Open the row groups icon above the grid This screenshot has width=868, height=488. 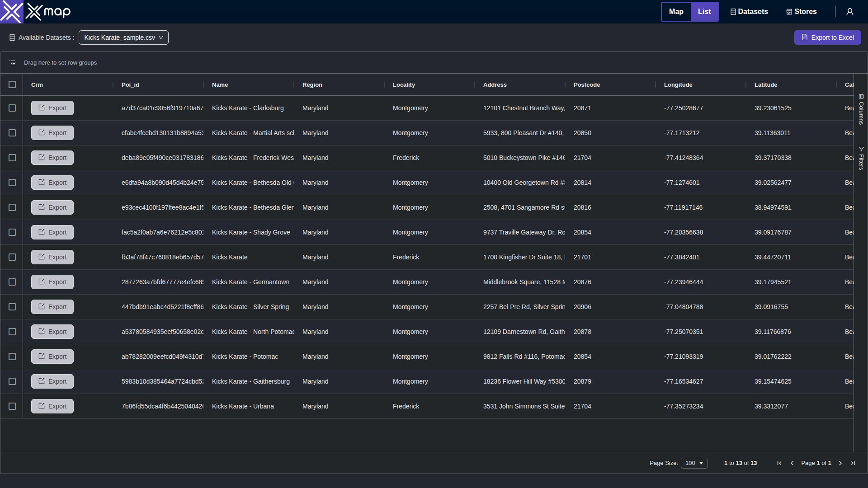pyautogui.click(x=12, y=62)
